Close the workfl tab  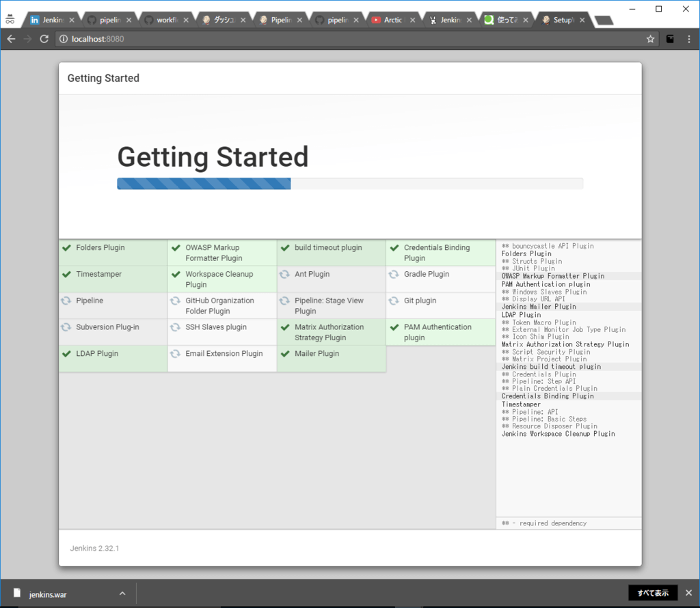[x=186, y=20]
